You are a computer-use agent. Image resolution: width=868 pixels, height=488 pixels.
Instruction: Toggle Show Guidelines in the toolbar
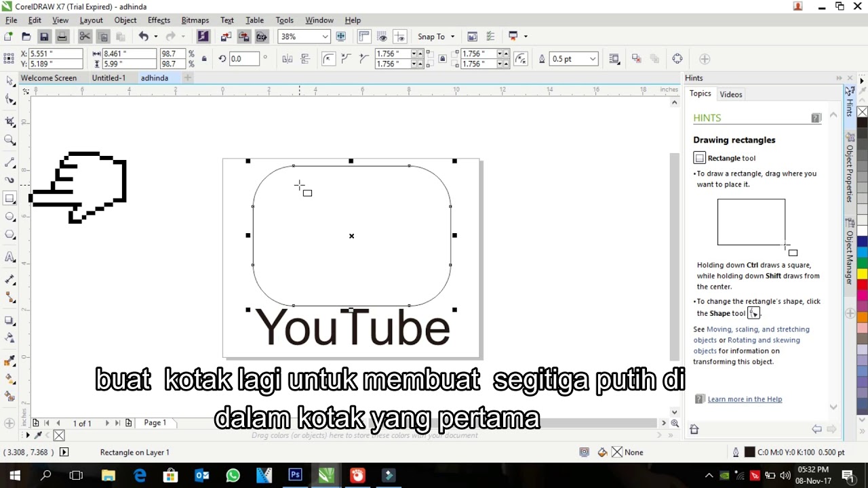(x=400, y=37)
